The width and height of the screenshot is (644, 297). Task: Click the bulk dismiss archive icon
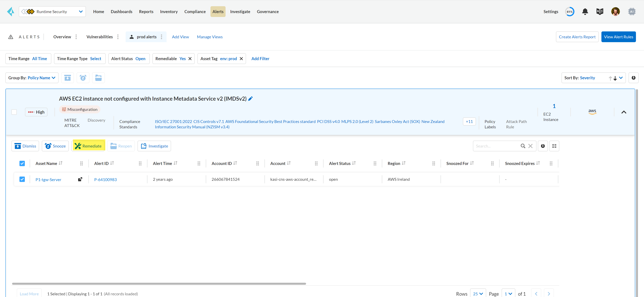[67, 78]
